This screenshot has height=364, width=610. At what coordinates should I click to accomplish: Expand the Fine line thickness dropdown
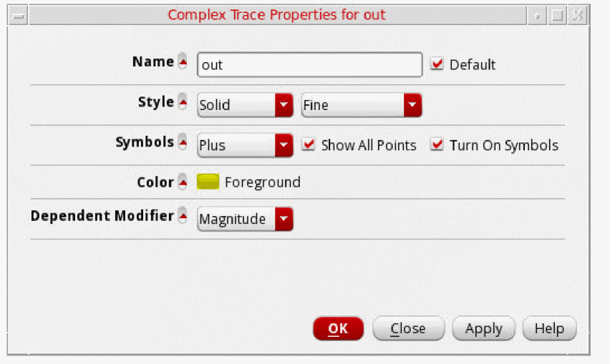[361, 105]
